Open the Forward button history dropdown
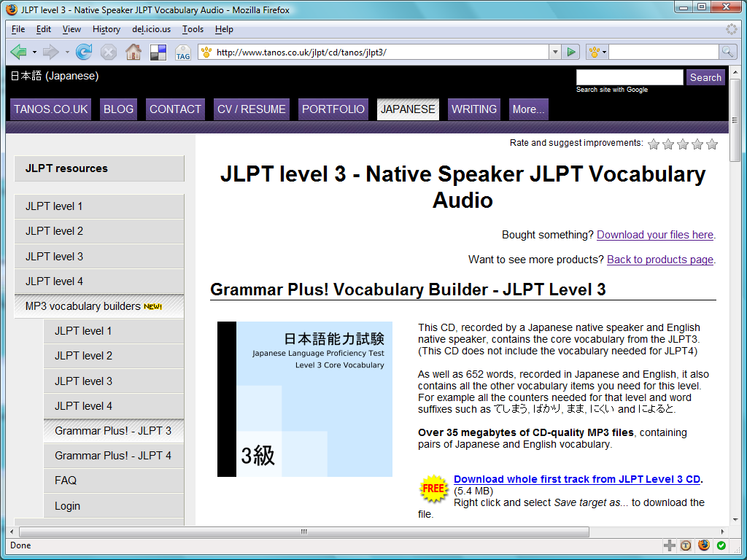The width and height of the screenshot is (747, 560). coord(67,52)
